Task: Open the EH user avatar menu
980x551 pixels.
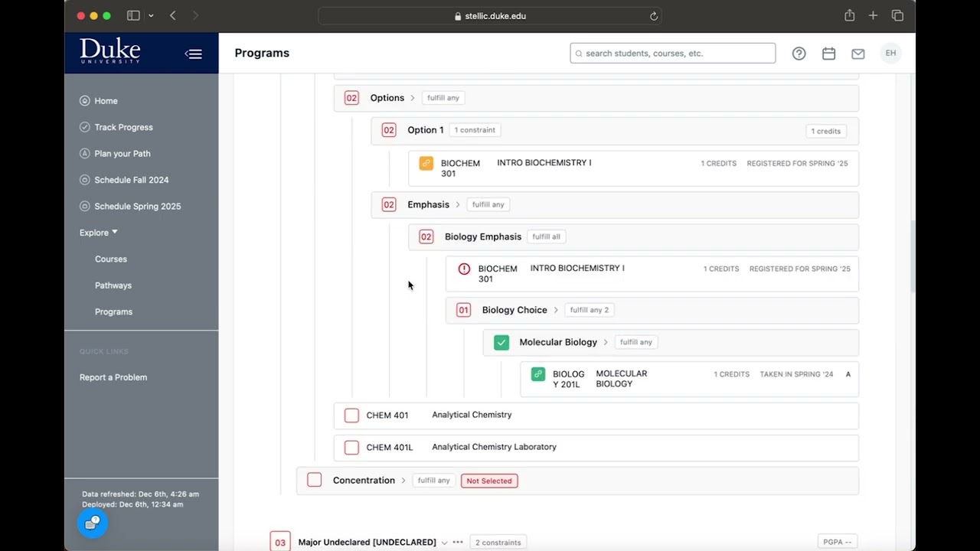Action: coord(890,53)
